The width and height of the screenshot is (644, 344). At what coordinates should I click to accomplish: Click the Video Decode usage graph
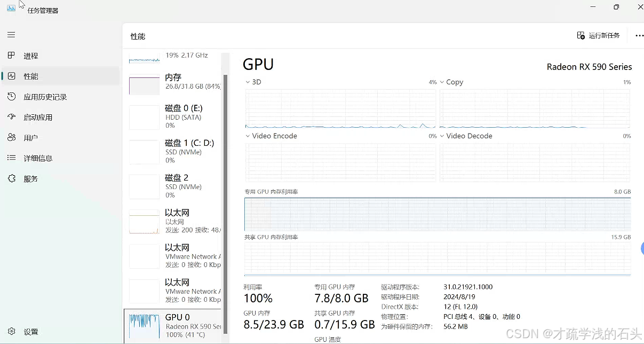pos(535,162)
